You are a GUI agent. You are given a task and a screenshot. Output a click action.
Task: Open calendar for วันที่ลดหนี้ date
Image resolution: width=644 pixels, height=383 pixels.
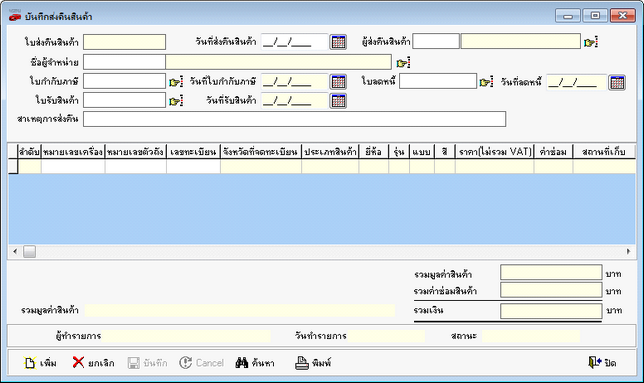point(617,83)
